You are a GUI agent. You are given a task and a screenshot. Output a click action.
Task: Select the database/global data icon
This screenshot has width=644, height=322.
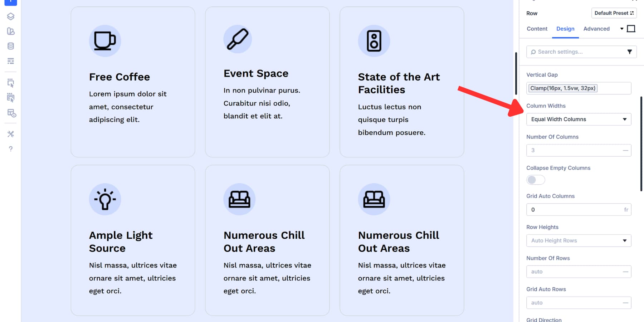tap(10, 46)
